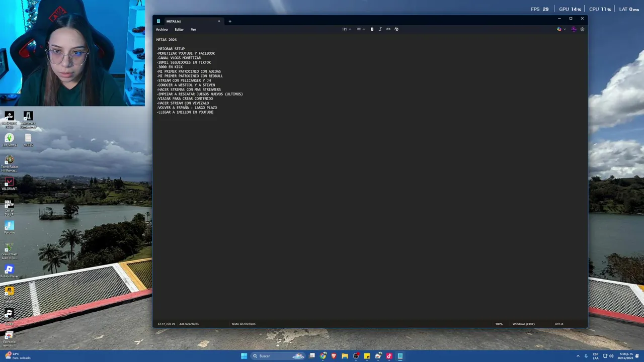Click the '-LLEGAR A 1MILLON EN YOUTUBE' line

[185, 112]
